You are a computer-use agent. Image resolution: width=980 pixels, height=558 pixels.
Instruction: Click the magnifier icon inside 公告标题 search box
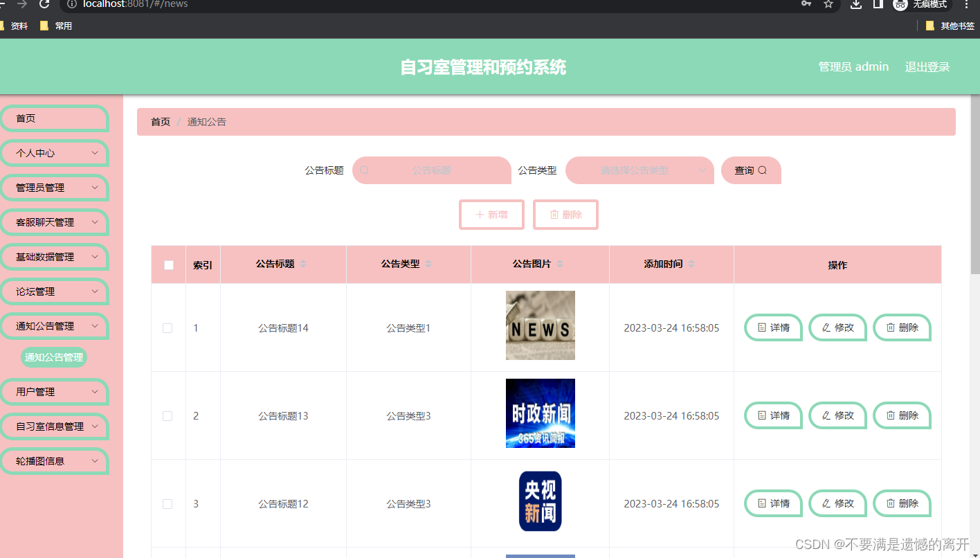pos(364,170)
